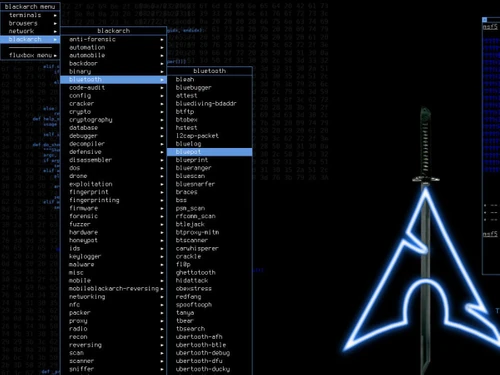Launch hidattack tool

pyautogui.click(x=209, y=280)
